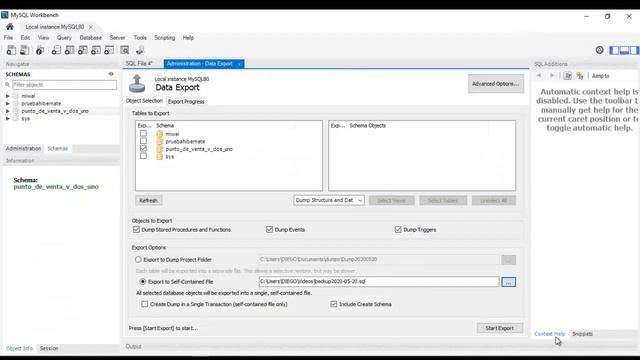The height and width of the screenshot is (360, 640).
Task: Create new schema toolbar icon
Action: point(56,50)
